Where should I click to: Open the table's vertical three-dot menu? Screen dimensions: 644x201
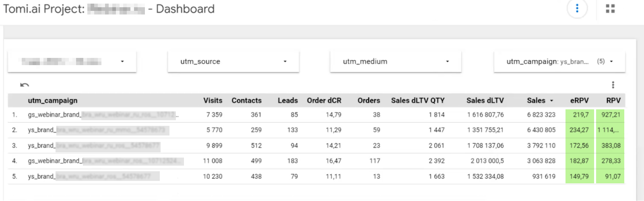pyautogui.click(x=613, y=85)
